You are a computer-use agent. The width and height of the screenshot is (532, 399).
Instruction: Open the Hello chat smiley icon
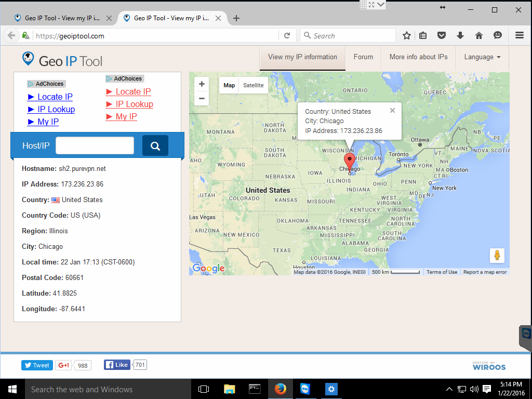coord(497,35)
